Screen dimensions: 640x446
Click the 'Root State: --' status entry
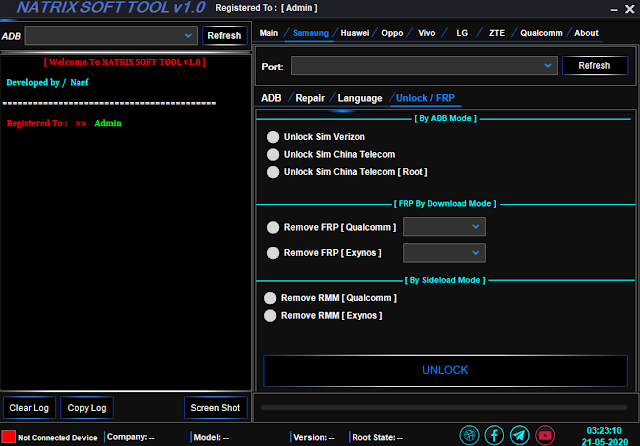tap(378, 437)
